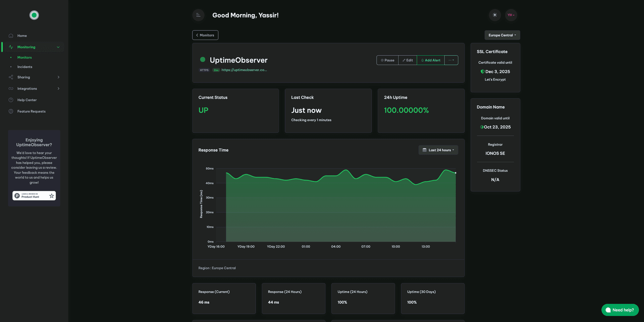Click the Let's Encrypt issuer text
This screenshot has height=322, width=644.
(495, 79)
